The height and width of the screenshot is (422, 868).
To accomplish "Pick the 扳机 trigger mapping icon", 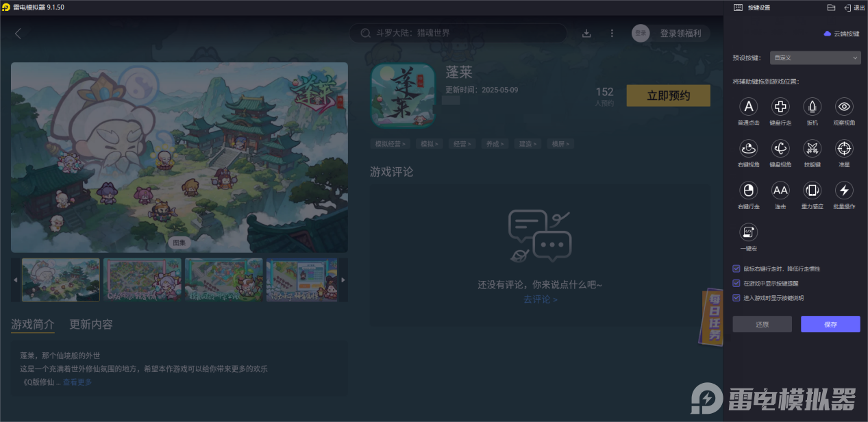I will point(812,106).
